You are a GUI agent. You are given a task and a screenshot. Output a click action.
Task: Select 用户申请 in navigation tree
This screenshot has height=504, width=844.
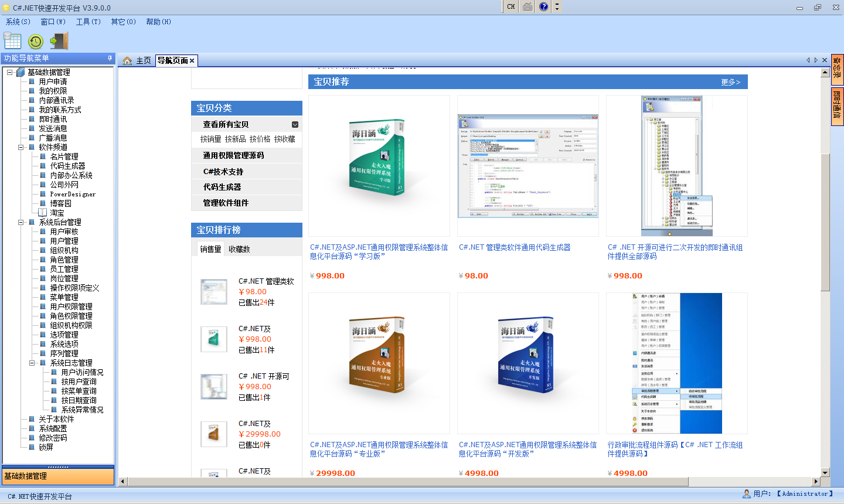pos(53,81)
